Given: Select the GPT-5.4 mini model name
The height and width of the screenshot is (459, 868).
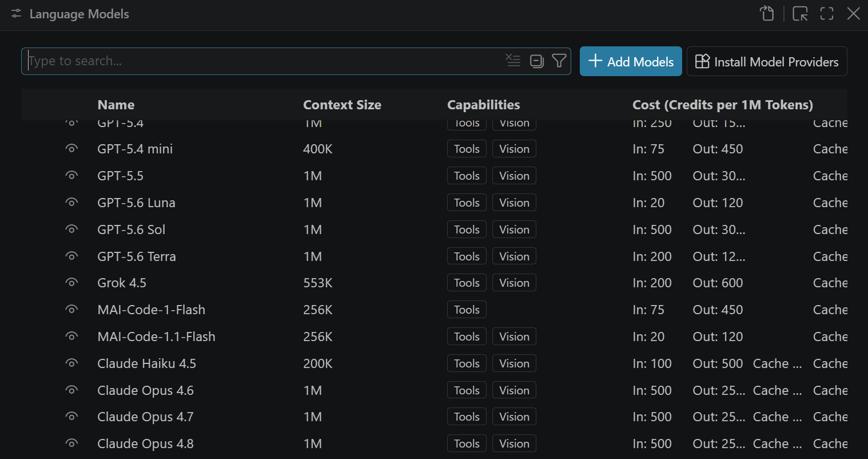Looking at the screenshot, I should click(135, 149).
